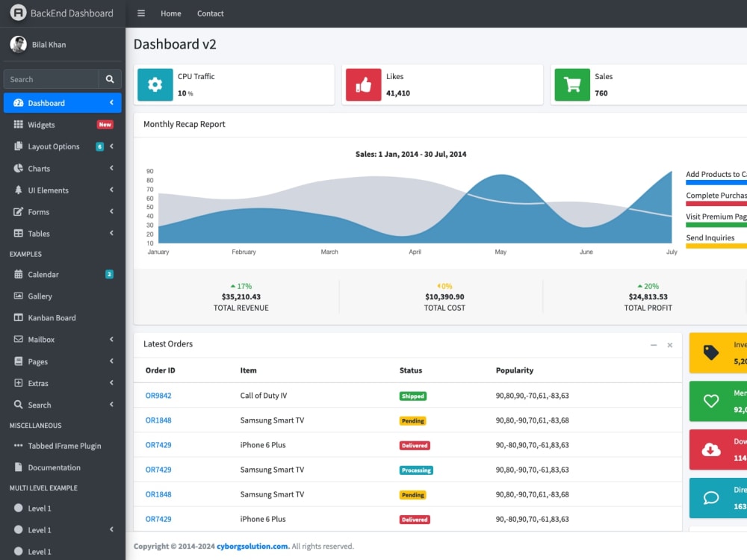Click the $35,210.43 total revenue value

(241, 296)
